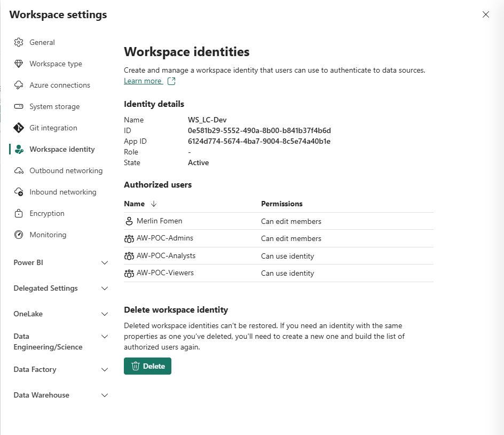The image size is (504, 435).
Task: Click Merlin Fomen's Can edit members permission
Action: [x=291, y=221]
